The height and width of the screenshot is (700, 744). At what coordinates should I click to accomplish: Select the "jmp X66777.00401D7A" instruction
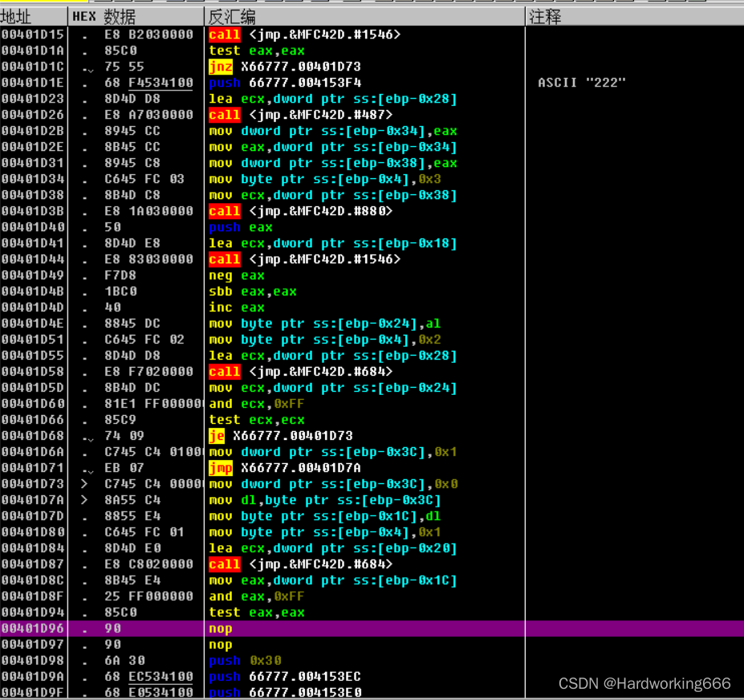click(x=285, y=468)
